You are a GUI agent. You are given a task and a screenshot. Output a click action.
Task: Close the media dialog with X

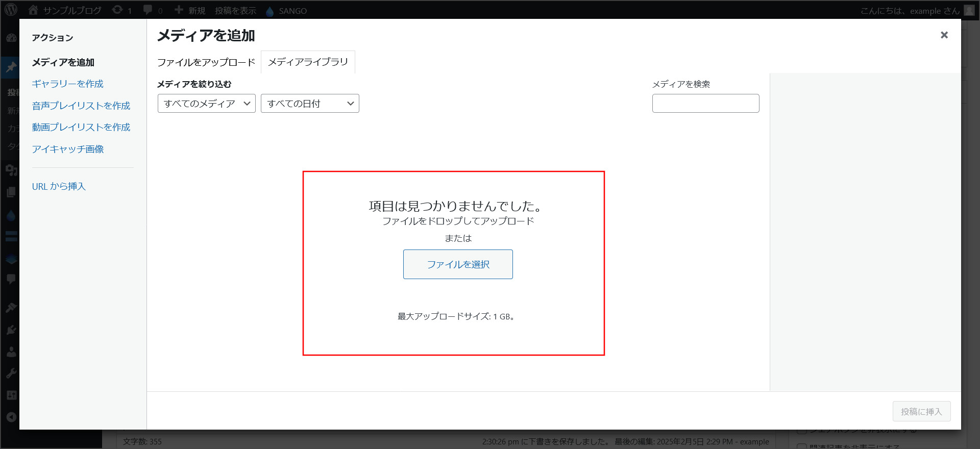pyautogui.click(x=944, y=35)
